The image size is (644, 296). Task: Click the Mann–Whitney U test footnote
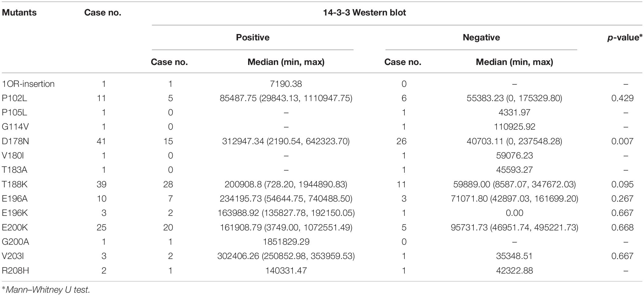(x=46, y=290)
